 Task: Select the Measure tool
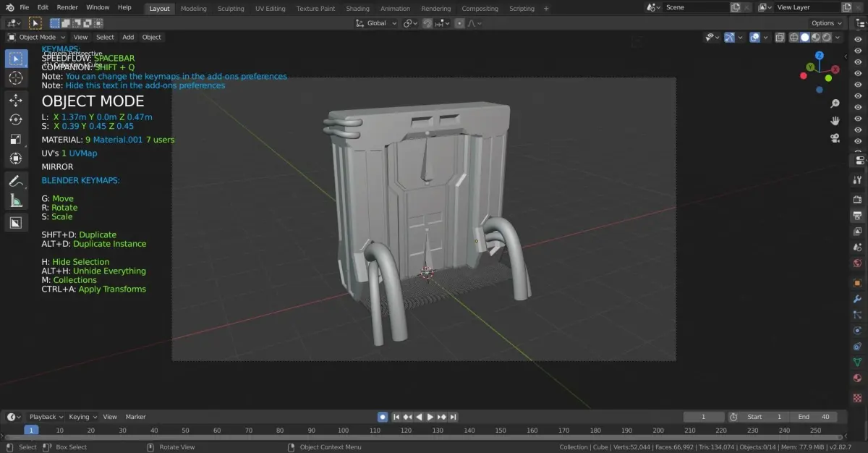(x=16, y=200)
